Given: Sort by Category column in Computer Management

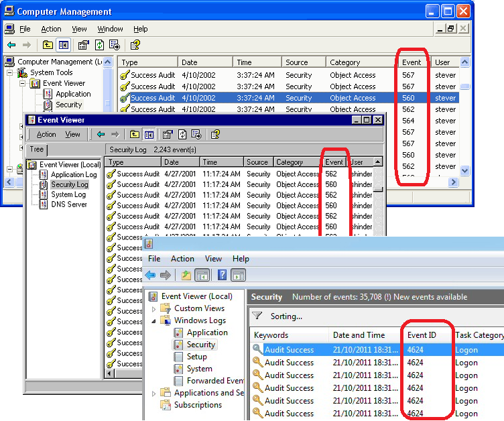Looking at the screenshot, I should 362,62.
